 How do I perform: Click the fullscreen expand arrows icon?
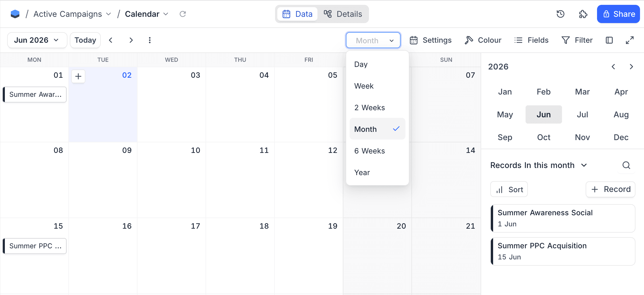pyautogui.click(x=630, y=40)
